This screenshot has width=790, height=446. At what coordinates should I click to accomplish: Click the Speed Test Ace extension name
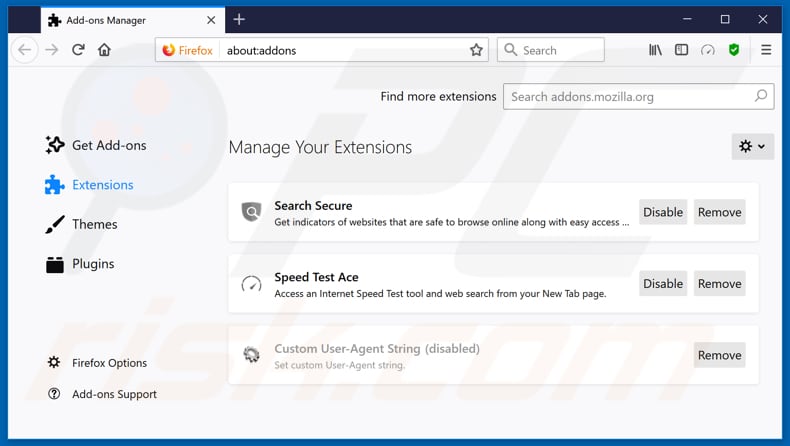click(x=316, y=277)
